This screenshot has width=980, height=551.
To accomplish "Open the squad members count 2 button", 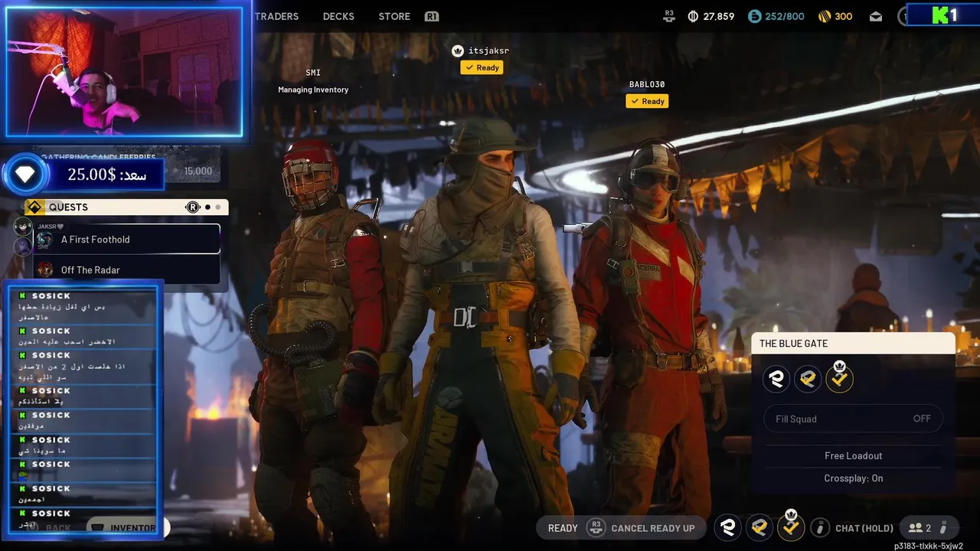I will point(928,527).
